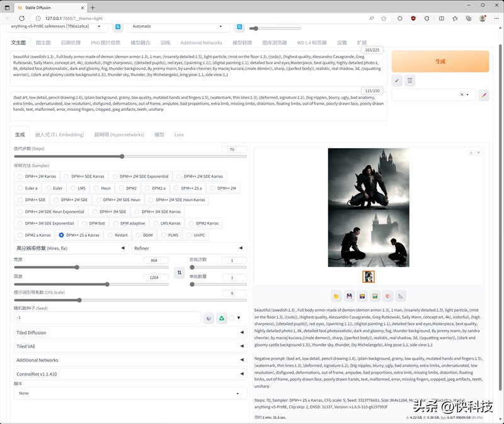
Task: Open the 嵌入式 (T.I. Embedding) sub-tab
Action: (x=59, y=135)
